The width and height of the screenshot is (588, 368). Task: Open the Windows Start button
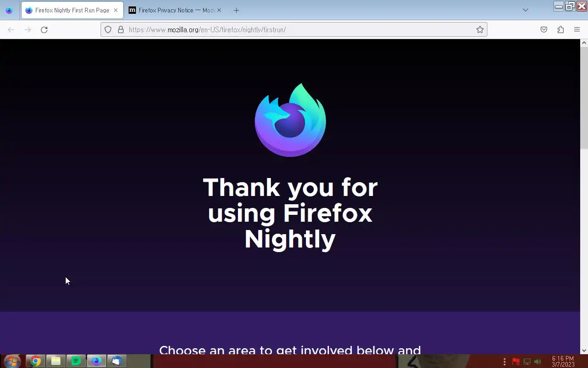click(11, 361)
